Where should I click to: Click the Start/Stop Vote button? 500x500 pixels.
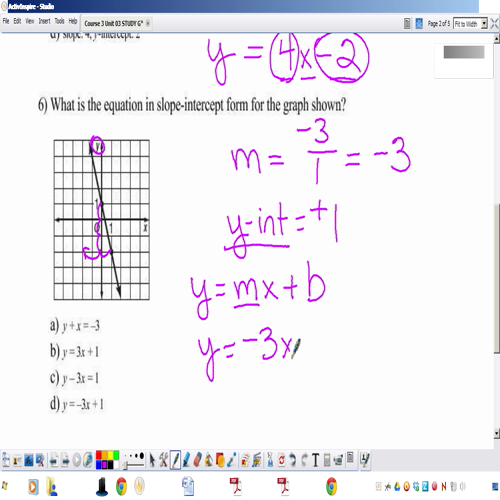[77, 460]
